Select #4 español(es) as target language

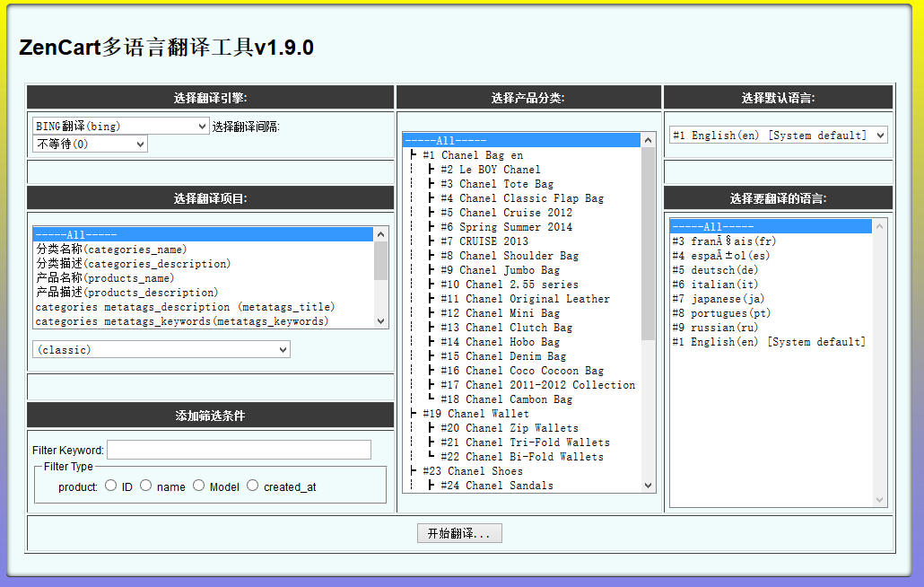tap(771, 256)
